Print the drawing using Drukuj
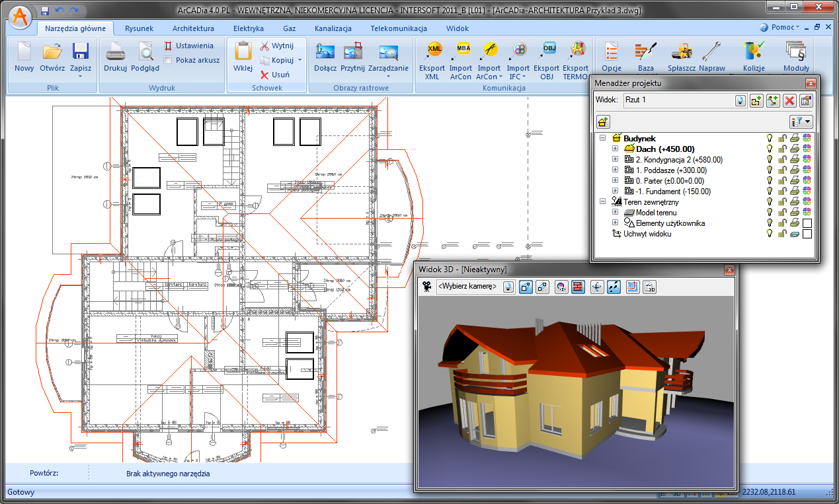The height and width of the screenshot is (504, 839). coord(115,57)
